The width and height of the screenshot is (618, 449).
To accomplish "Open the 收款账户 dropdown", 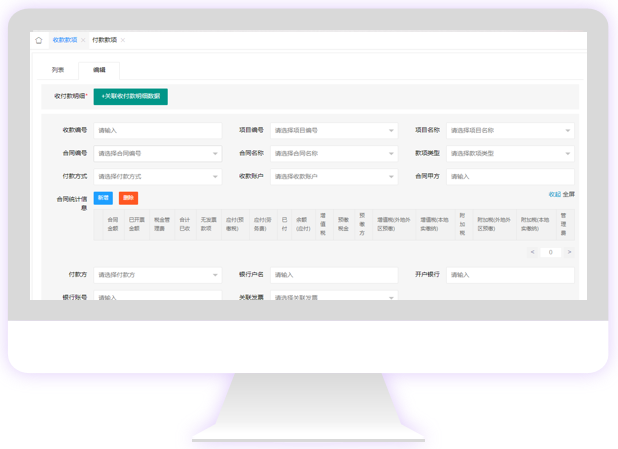I will (x=334, y=177).
